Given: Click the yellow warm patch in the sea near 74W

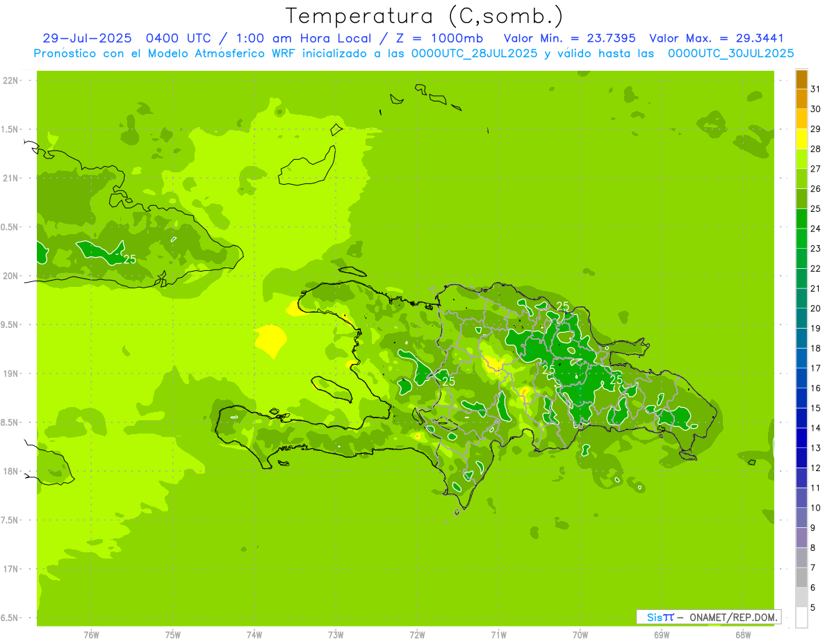Looking at the screenshot, I should click(270, 340).
